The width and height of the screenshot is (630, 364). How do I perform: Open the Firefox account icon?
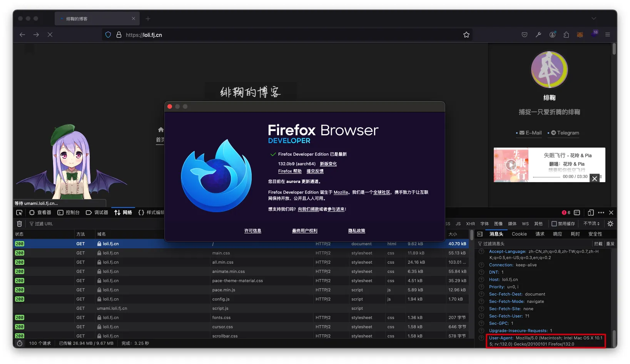tap(552, 35)
